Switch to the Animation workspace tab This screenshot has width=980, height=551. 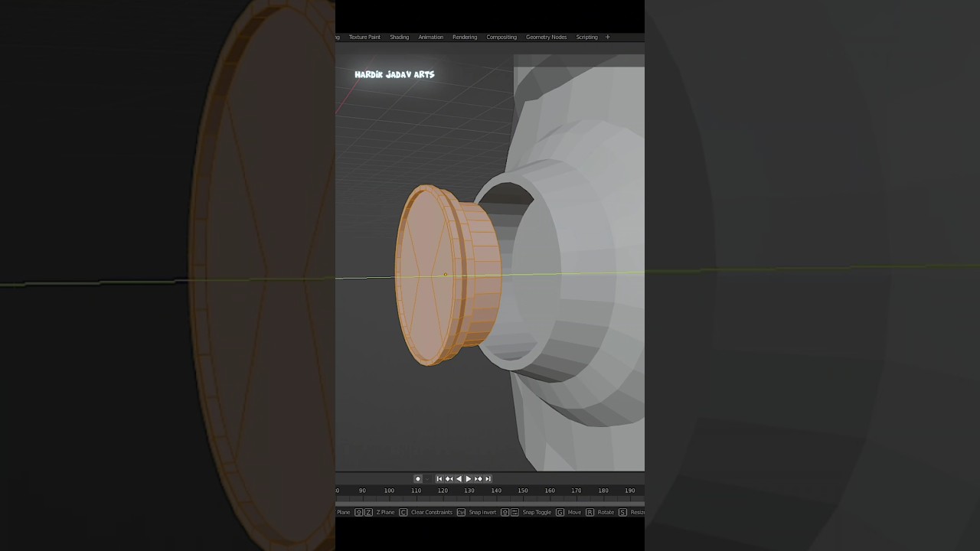[431, 37]
